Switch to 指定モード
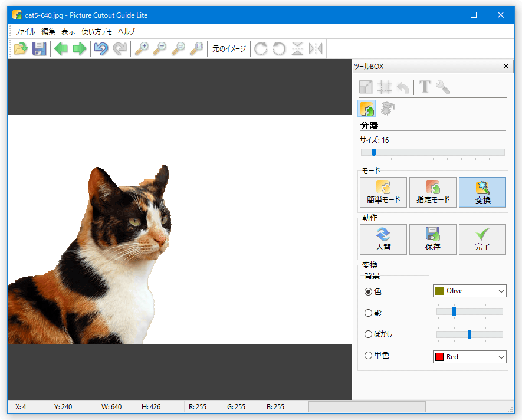 (x=433, y=192)
